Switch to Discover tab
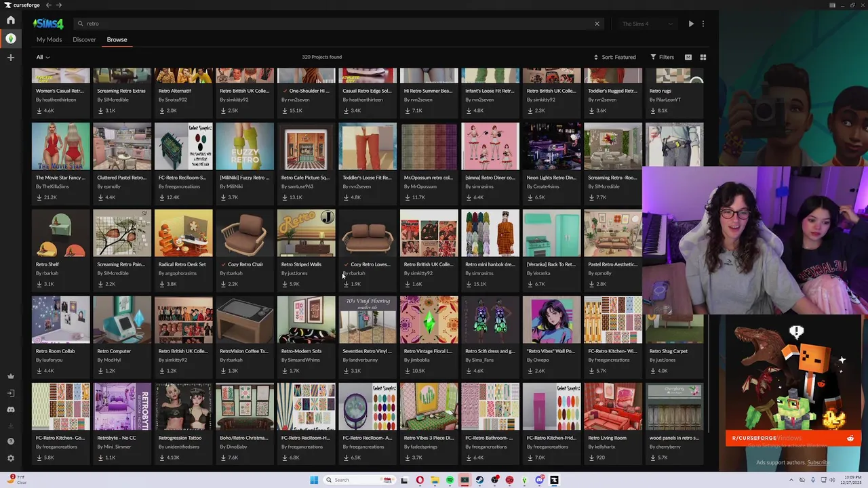This screenshot has height=488, width=868. click(84, 39)
